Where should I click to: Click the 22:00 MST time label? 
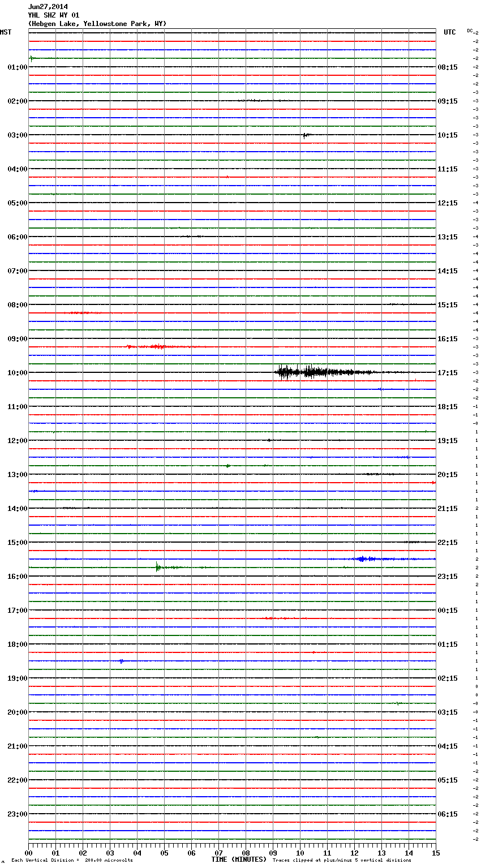[18, 780]
